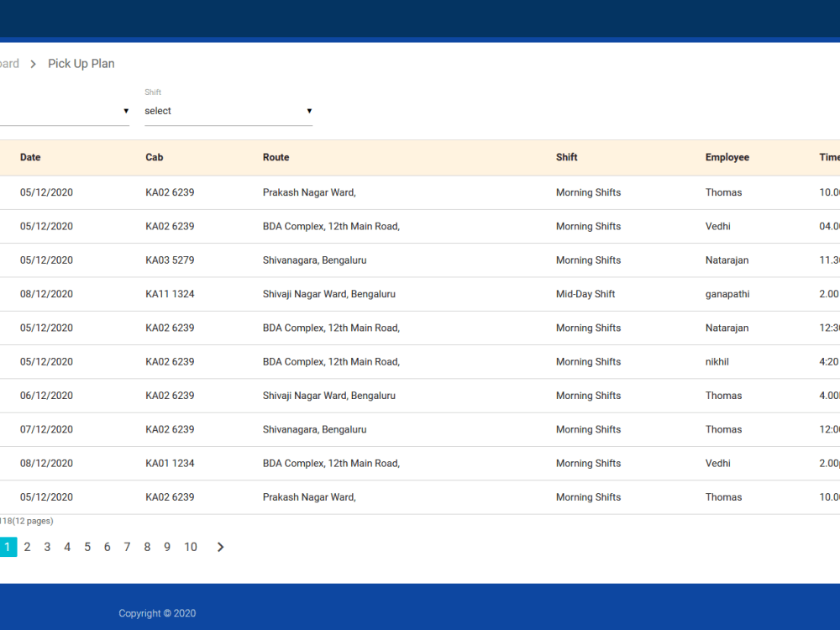Click the Route column header
840x630 pixels.
pos(276,158)
